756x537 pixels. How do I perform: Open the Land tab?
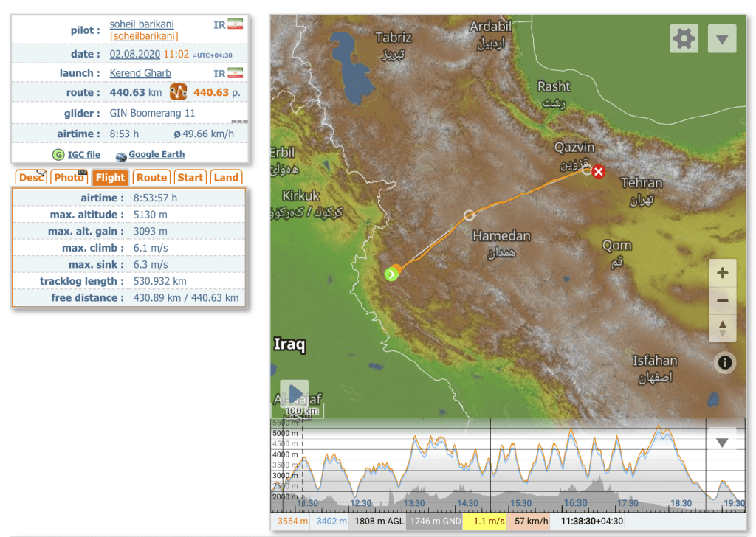226,177
